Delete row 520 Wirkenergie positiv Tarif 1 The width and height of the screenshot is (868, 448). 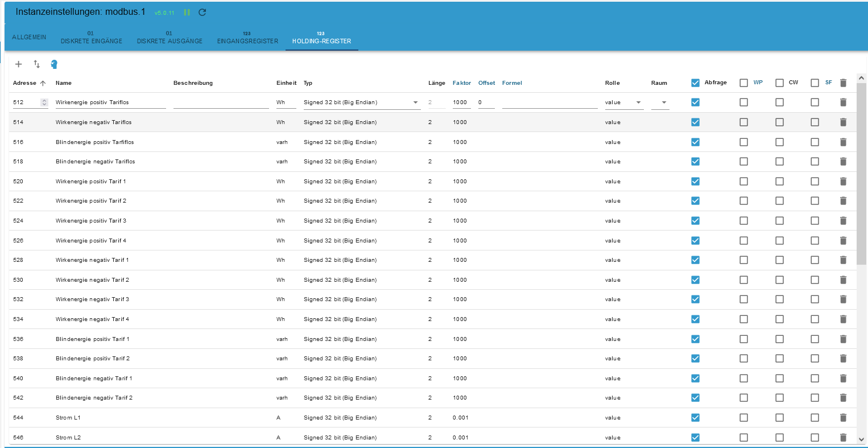(843, 182)
